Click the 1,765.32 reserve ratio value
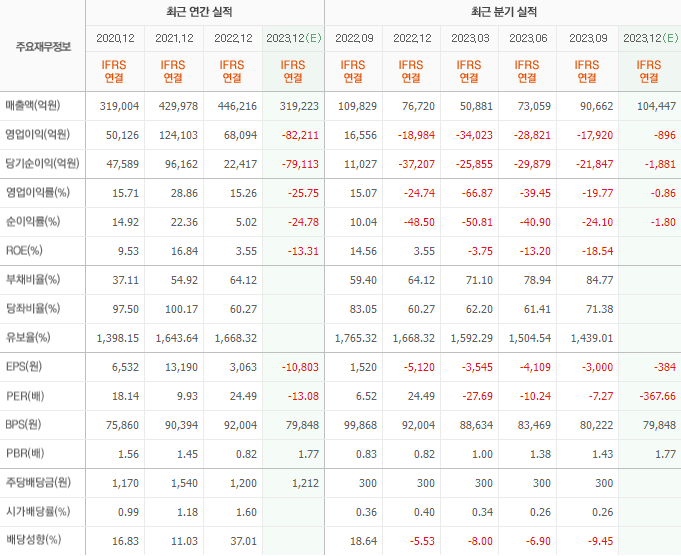Image resolution: width=681 pixels, height=556 pixels. pyautogui.click(x=356, y=338)
